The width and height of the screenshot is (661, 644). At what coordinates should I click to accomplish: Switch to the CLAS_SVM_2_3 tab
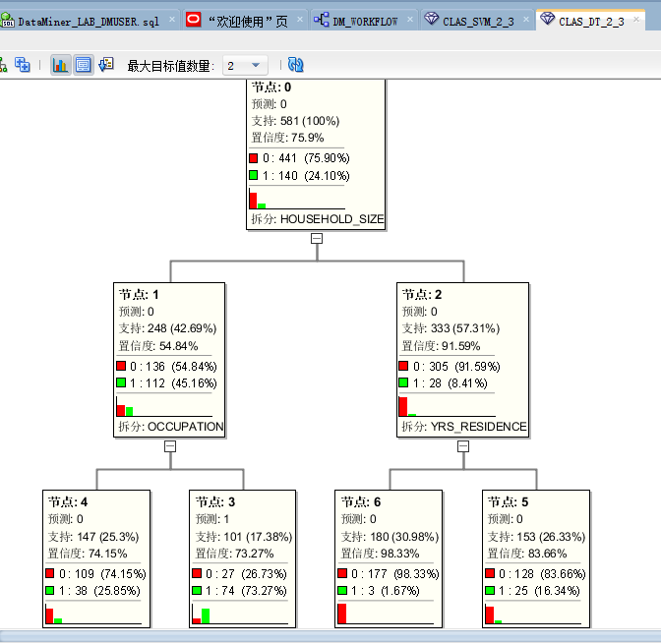tap(478, 21)
